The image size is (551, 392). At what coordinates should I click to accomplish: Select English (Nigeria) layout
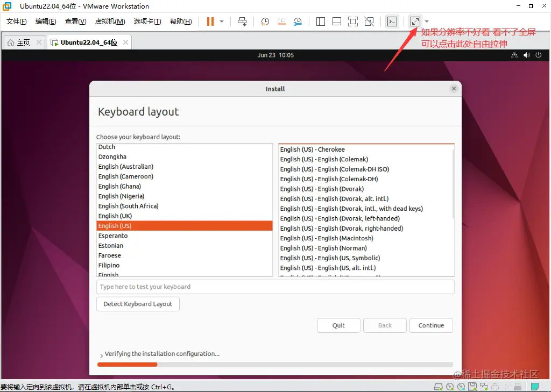click(x=185, y=196)
